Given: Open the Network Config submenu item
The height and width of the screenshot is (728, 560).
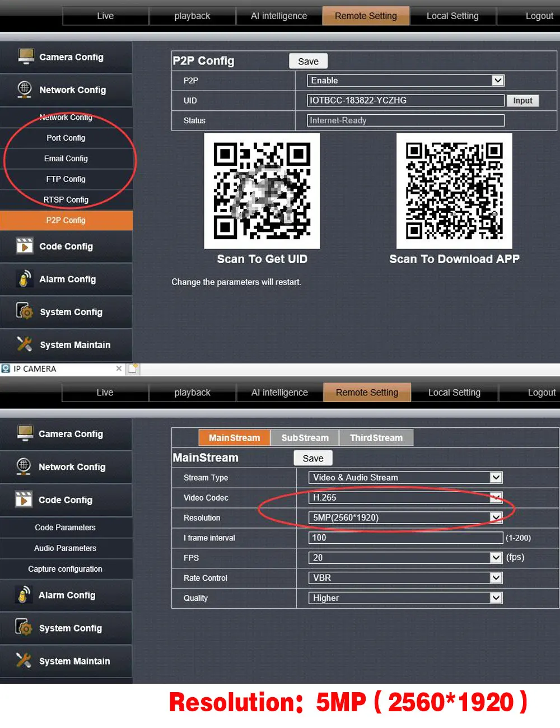Looking at the screenshot, I should click(x=66, y=117).
